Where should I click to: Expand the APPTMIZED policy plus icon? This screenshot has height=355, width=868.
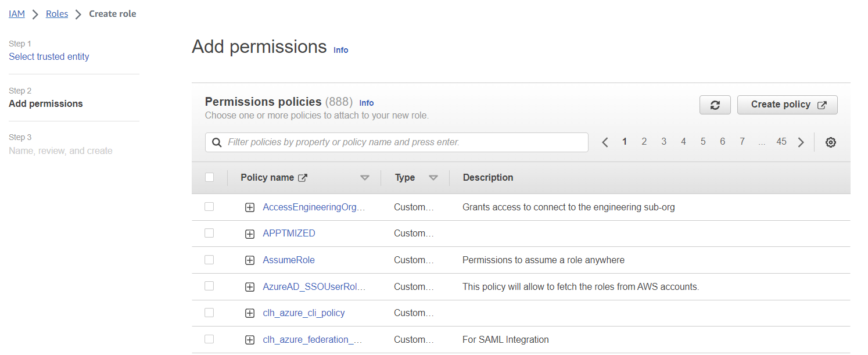[250, 234]
